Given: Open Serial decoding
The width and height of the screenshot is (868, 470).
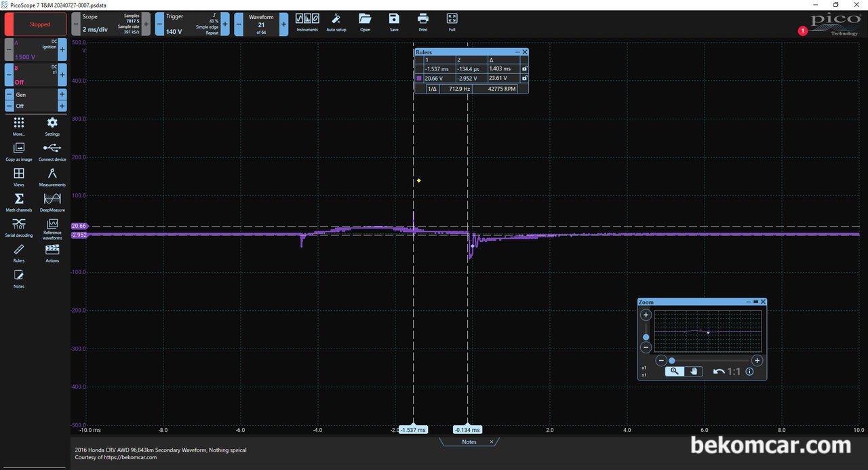Looking at the screenshot, I should click(19, 227).
